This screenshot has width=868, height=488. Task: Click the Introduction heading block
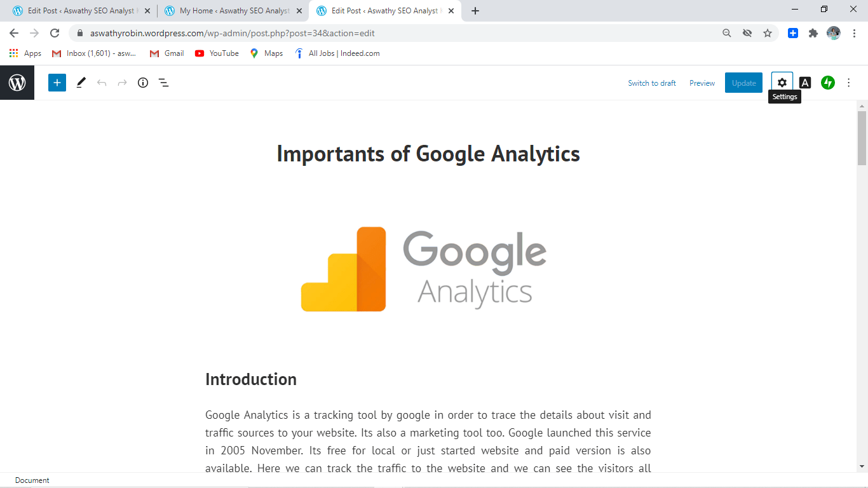tap(251, 379)
